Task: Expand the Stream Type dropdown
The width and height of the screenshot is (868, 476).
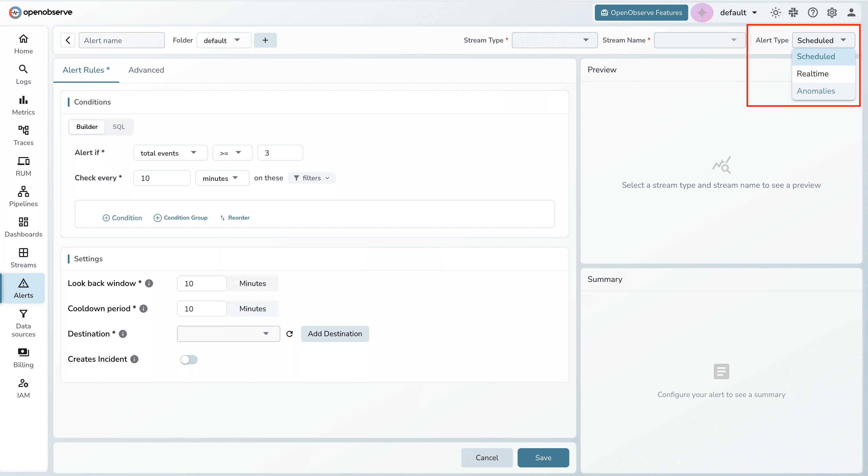Action: (x=554, y=40)
